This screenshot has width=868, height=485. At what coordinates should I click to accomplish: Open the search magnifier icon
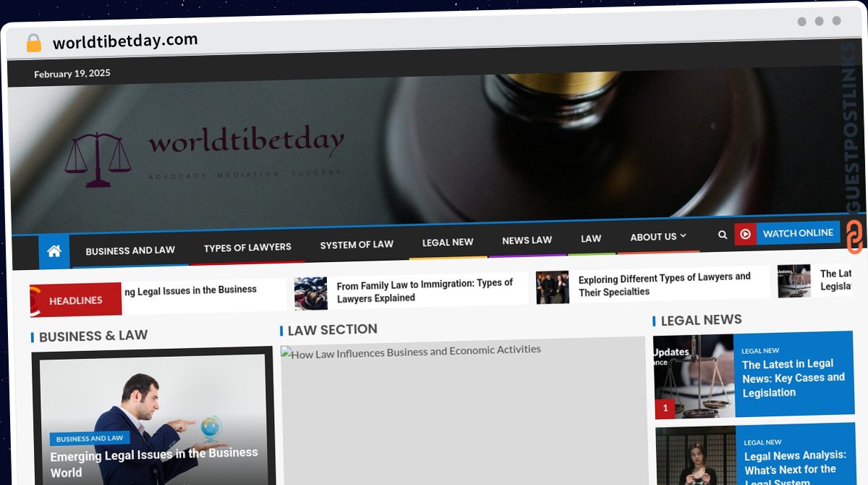722,235
